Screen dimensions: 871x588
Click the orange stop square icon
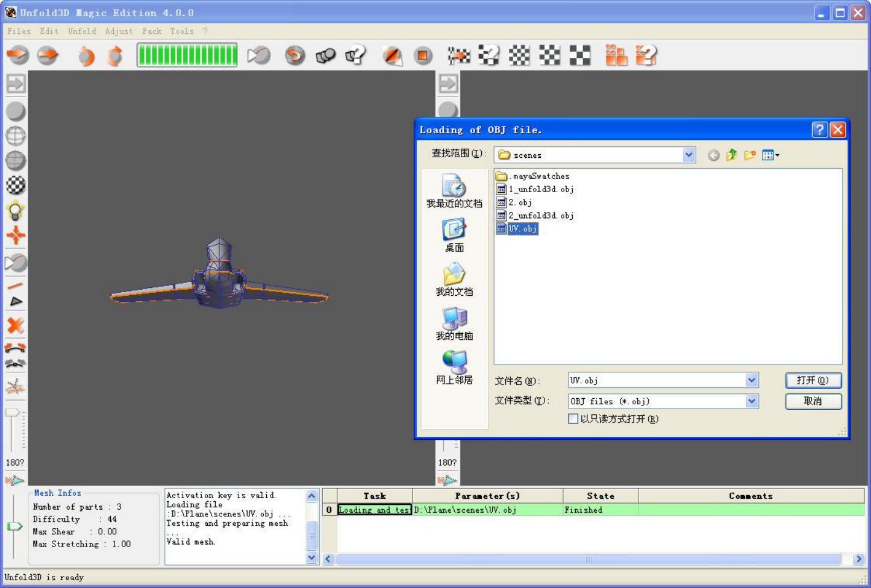pyautogui.click(x=423, y=55)
